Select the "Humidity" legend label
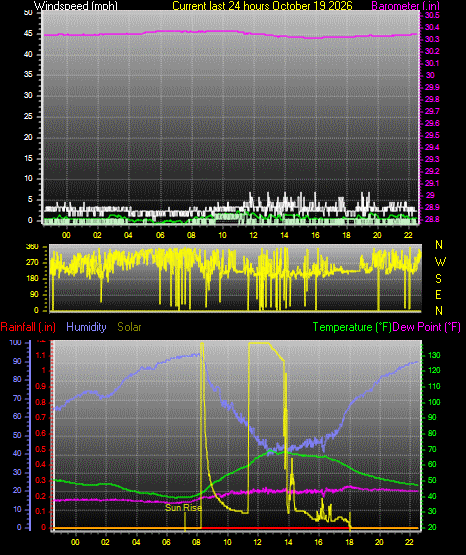 point(86,327)
